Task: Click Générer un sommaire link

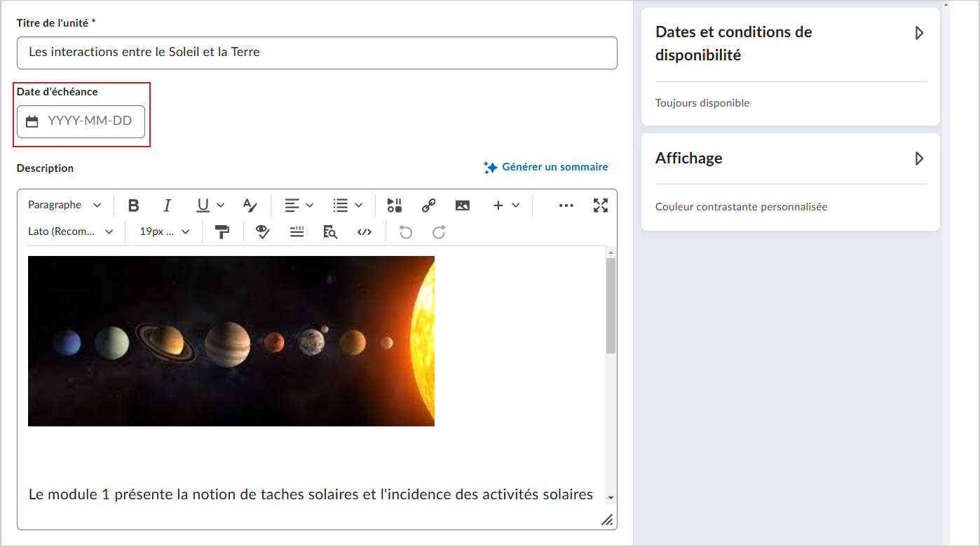Action: 546,167
